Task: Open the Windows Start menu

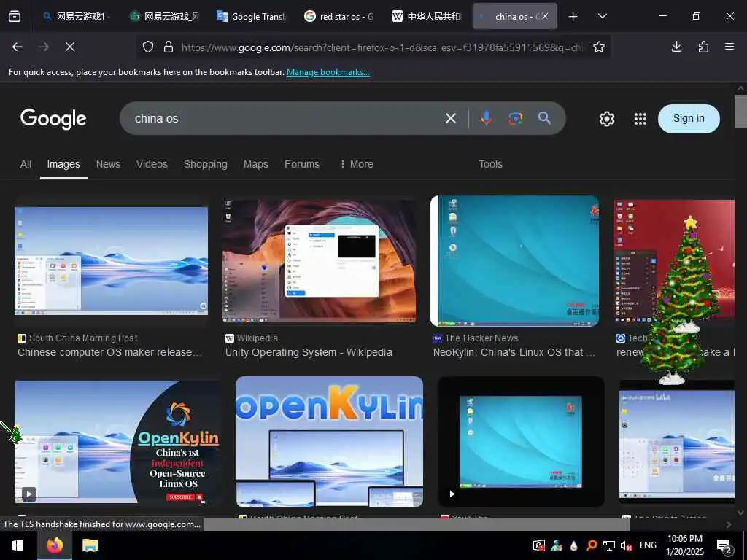Action: (x=18, y=545)
